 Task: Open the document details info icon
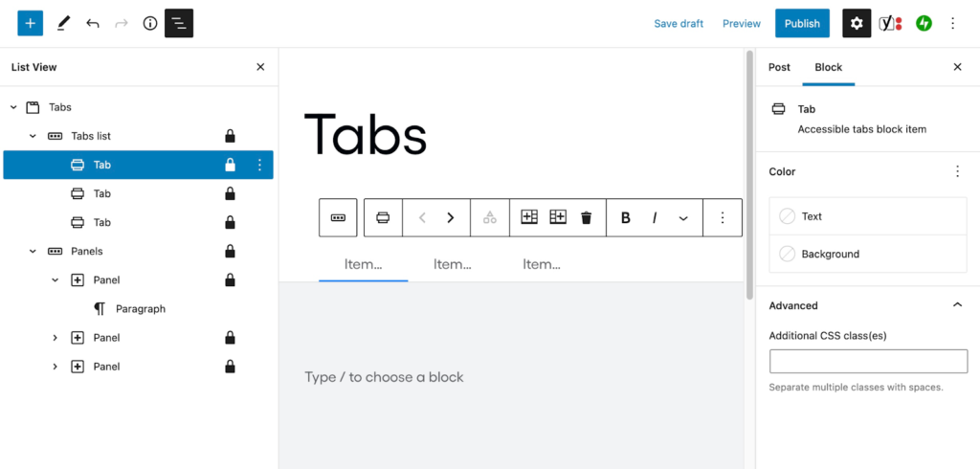[x=150, y=24]
